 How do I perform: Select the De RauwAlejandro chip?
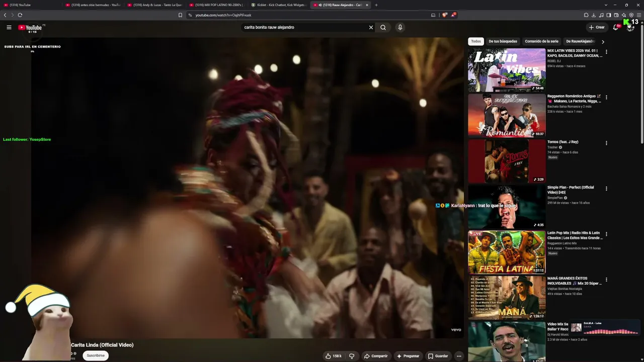[580, 41]
